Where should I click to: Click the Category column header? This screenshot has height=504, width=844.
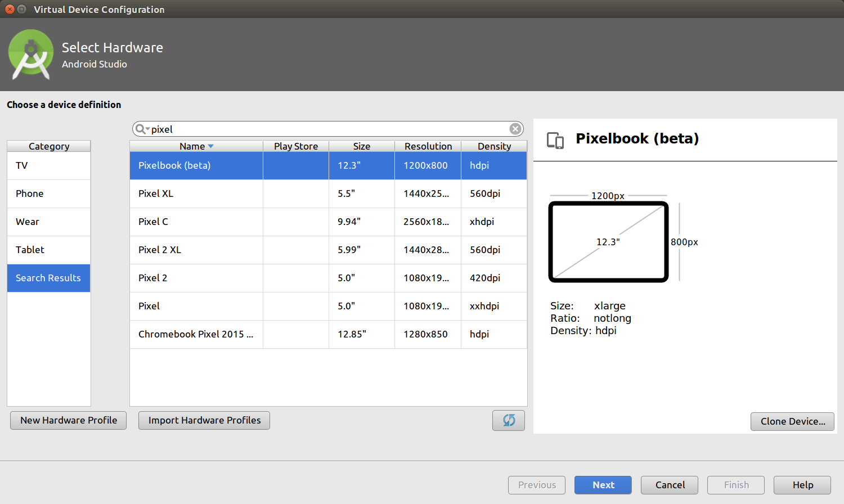(x=49, y=146)
